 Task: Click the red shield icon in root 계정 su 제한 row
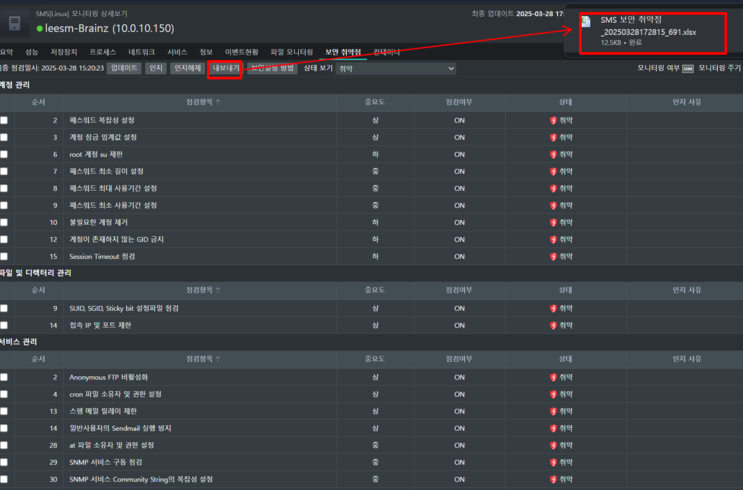click(554, 154)
